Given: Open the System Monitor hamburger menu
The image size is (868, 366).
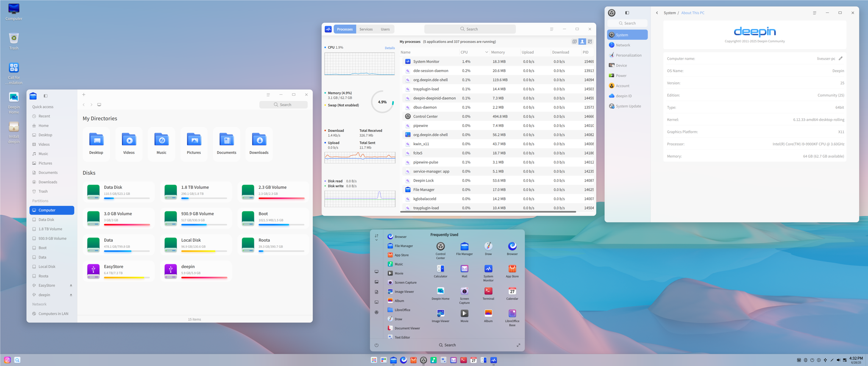Looking at the screenshot, I should 551,29.
